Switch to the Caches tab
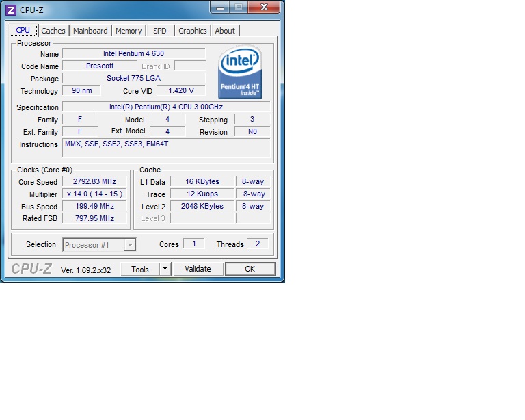Screen dimensions: 525x420 pyautogui.click(x=53, y=31)
